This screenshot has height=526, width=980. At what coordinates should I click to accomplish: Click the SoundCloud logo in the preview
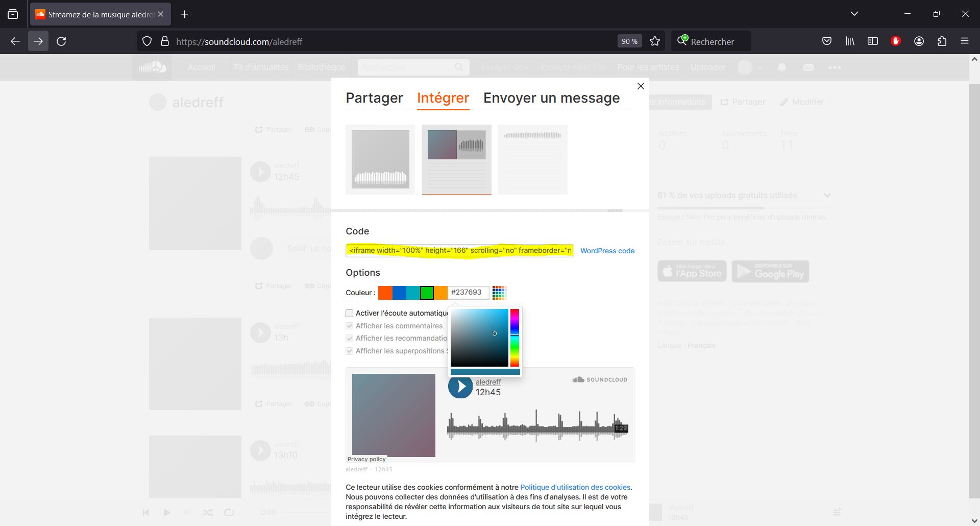(x=599, y=379)
